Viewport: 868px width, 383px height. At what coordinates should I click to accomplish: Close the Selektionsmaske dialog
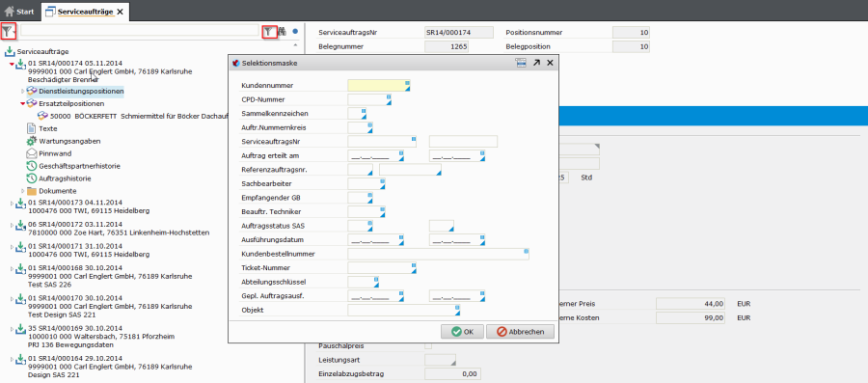pyautogui.click(x=550, y=63)
